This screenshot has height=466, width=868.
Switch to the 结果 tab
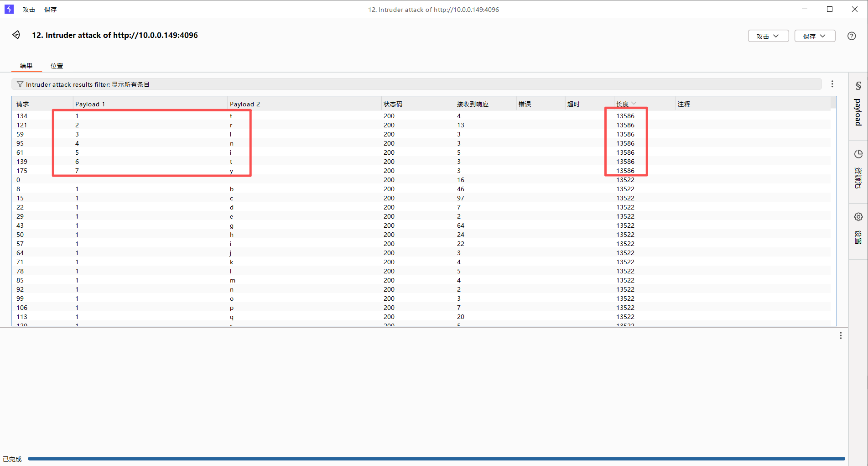click(x=26, y=66)
